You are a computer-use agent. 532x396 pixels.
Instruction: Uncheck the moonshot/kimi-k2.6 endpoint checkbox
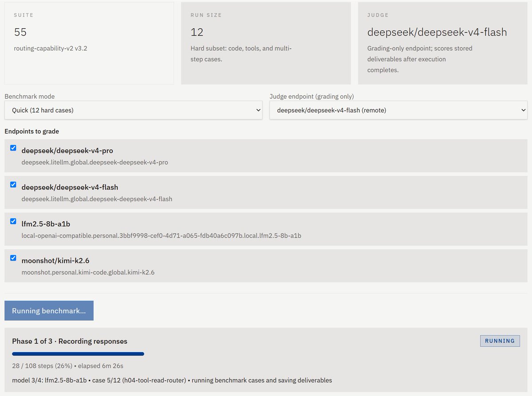click(13, 258)
